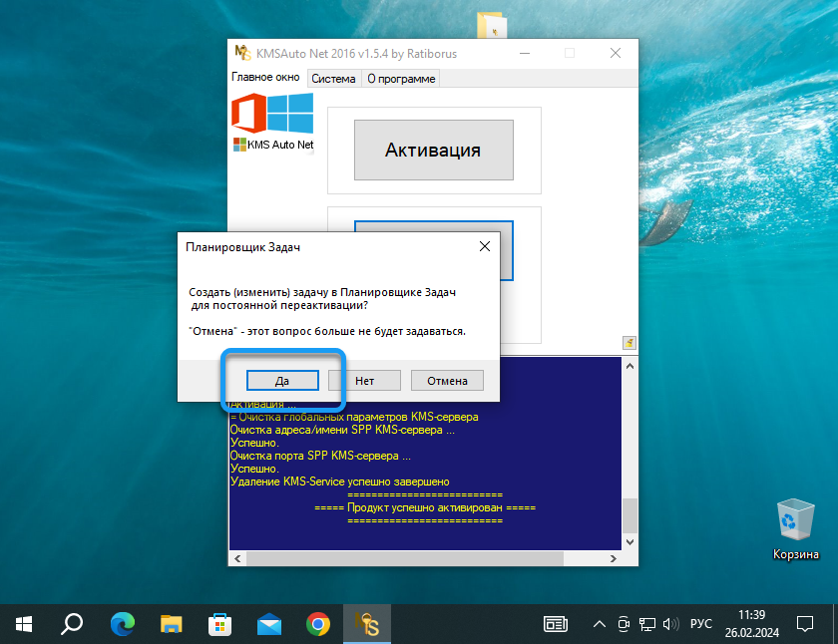
Task: Close the Планировщик Задач dialog
Action: 485,246
